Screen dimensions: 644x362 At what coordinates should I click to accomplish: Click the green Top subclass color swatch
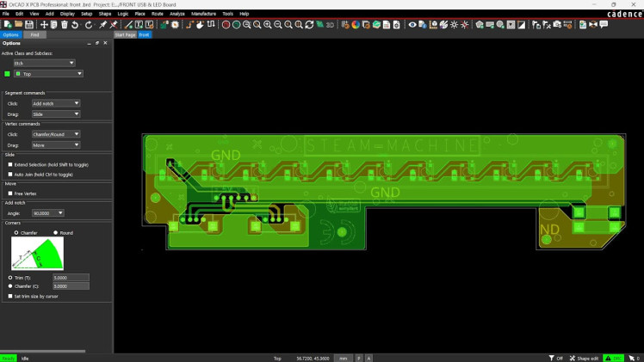7,74
